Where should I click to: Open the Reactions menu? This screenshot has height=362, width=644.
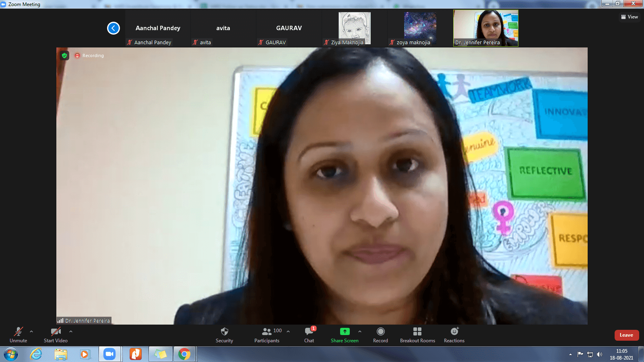[x=454, y=335]
